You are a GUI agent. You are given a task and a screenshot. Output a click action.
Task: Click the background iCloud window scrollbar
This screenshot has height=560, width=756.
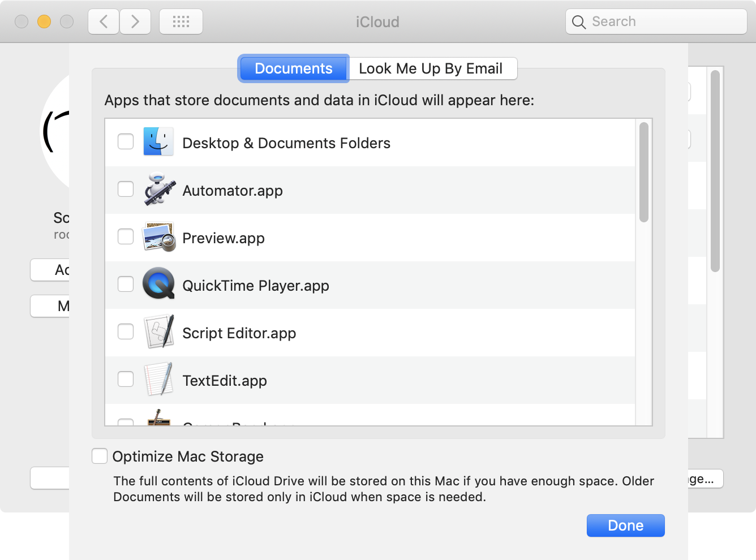715,171
